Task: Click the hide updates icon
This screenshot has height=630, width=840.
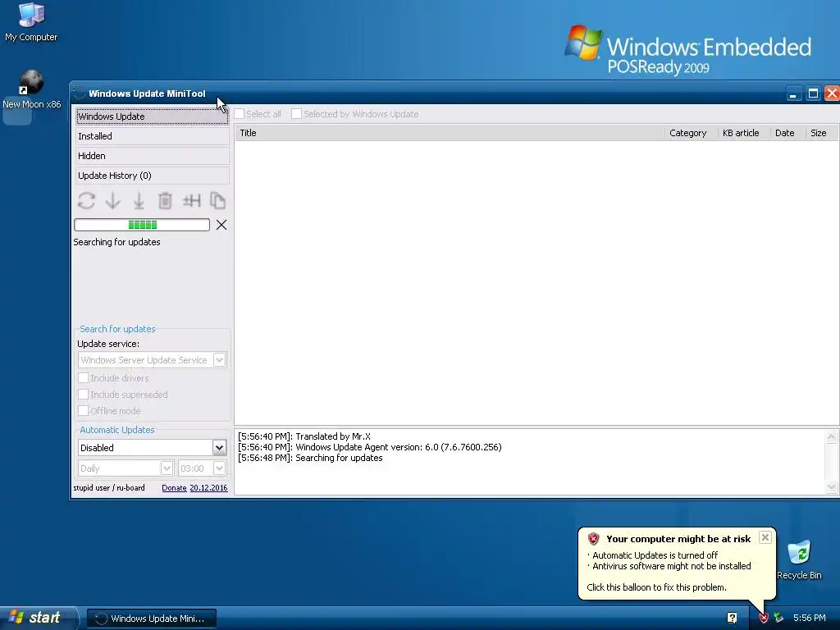Action: click(x=191, y=201)
